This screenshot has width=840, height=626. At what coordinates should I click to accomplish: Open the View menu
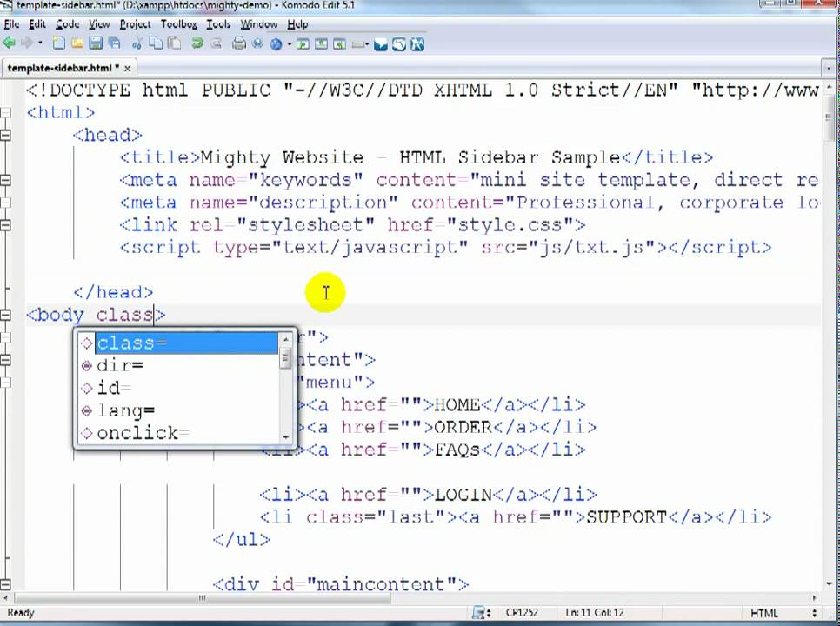[x=99, y=24]
